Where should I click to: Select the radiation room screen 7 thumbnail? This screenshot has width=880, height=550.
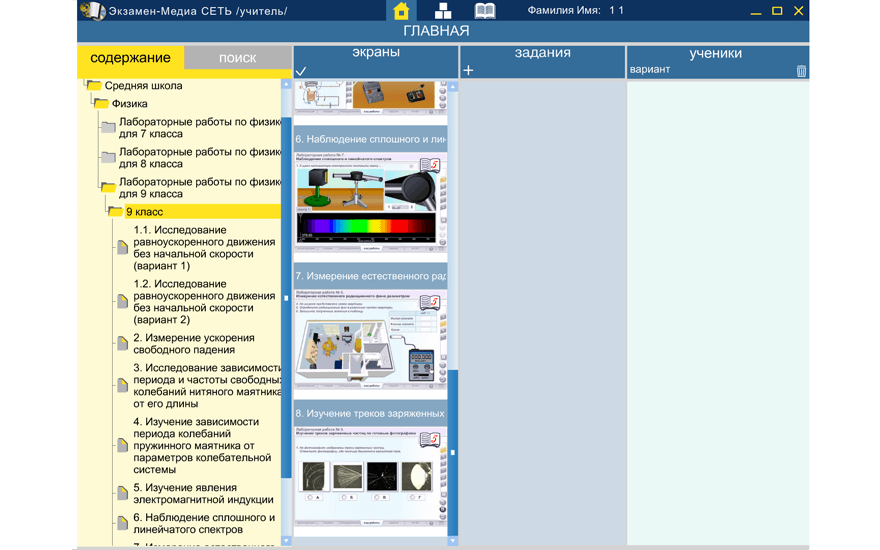point(370,338)
